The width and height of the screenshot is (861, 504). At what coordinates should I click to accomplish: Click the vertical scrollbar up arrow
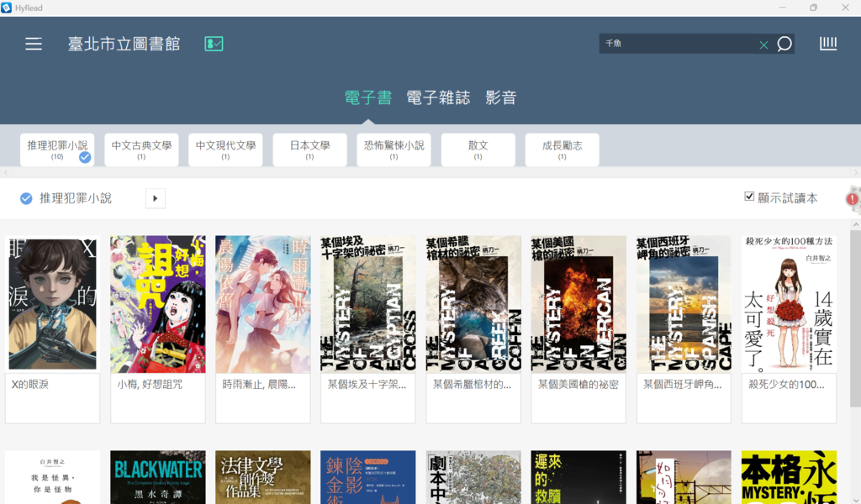click(x=855, y=225)
